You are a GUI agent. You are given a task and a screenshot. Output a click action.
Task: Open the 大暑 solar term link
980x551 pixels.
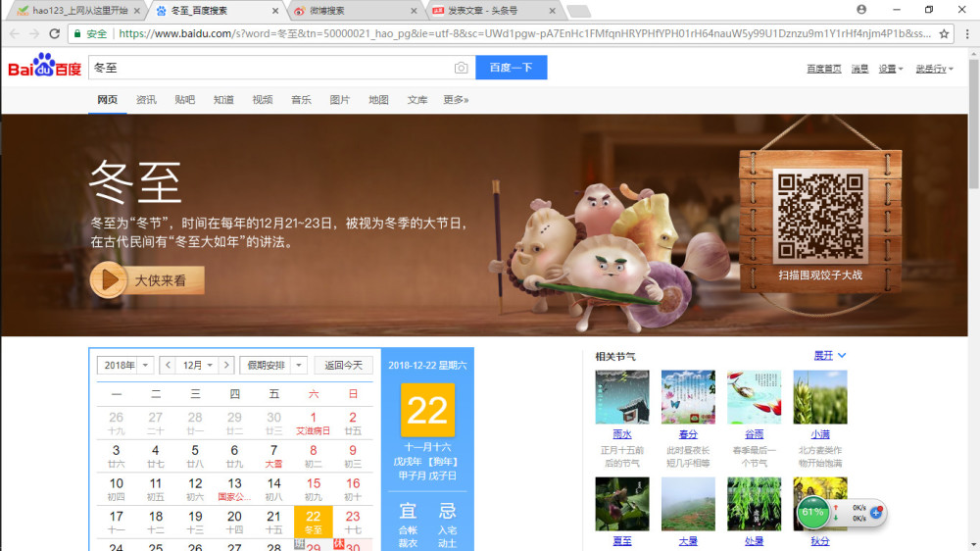pyautogui.click(x=688, y=541)
